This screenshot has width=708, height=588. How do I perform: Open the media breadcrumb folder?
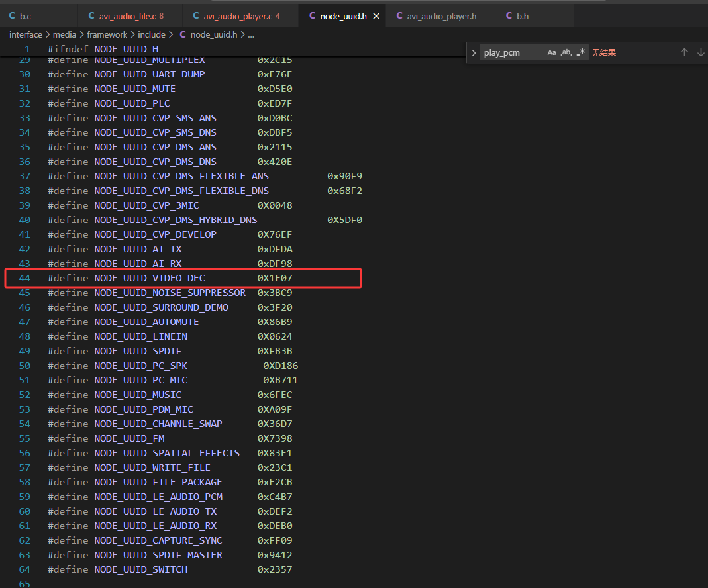64,34
